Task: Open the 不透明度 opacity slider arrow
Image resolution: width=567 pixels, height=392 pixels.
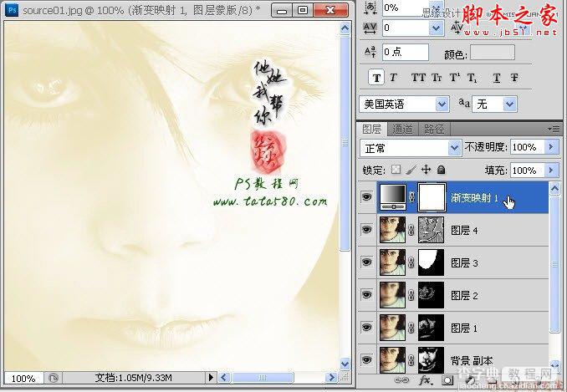Action: 551,146
